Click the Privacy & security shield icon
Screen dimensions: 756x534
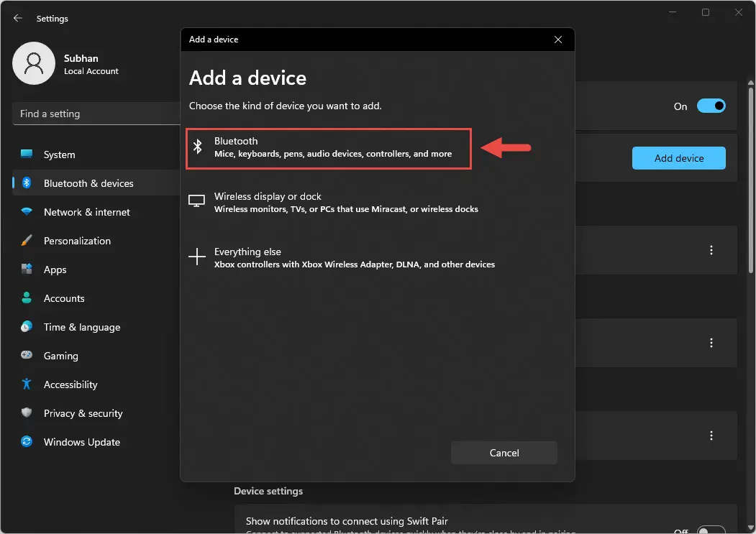(27, 413)
